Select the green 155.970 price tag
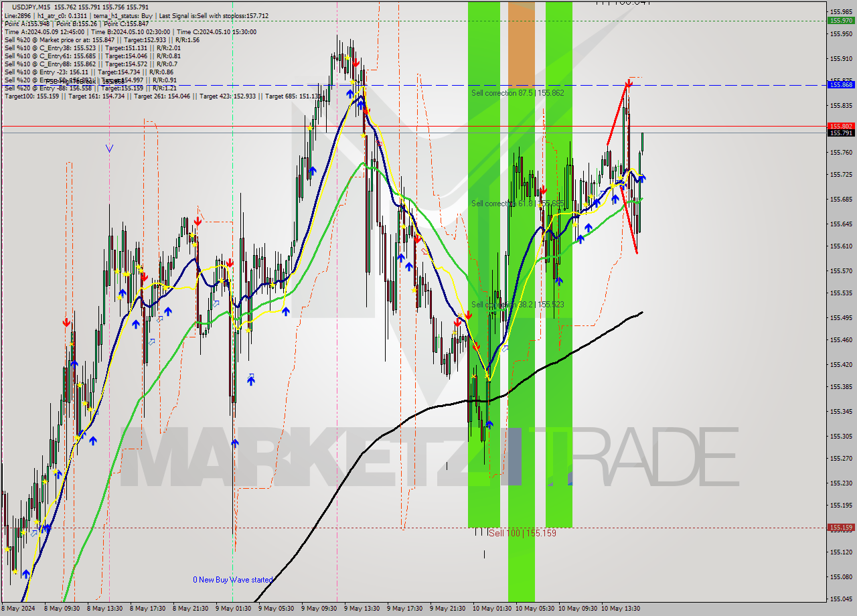This screenshot has height=616, width=857. coord(841,21)
